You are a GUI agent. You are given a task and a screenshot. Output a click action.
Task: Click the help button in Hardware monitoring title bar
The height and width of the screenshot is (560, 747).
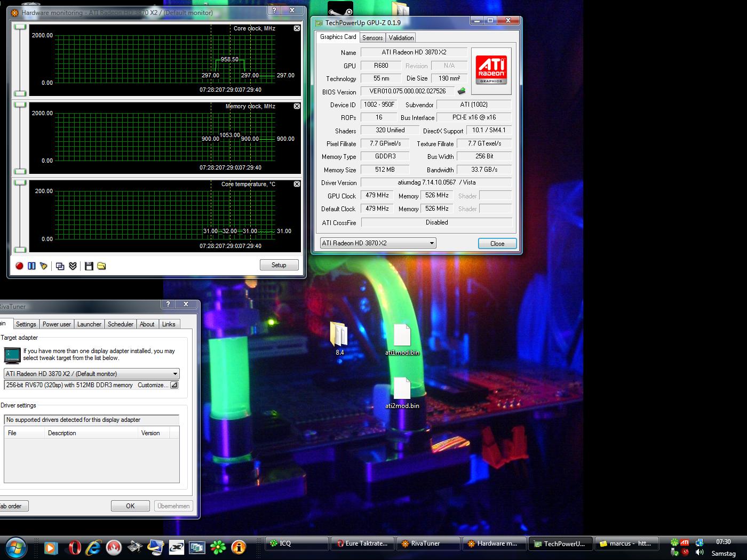pos(274,10)
